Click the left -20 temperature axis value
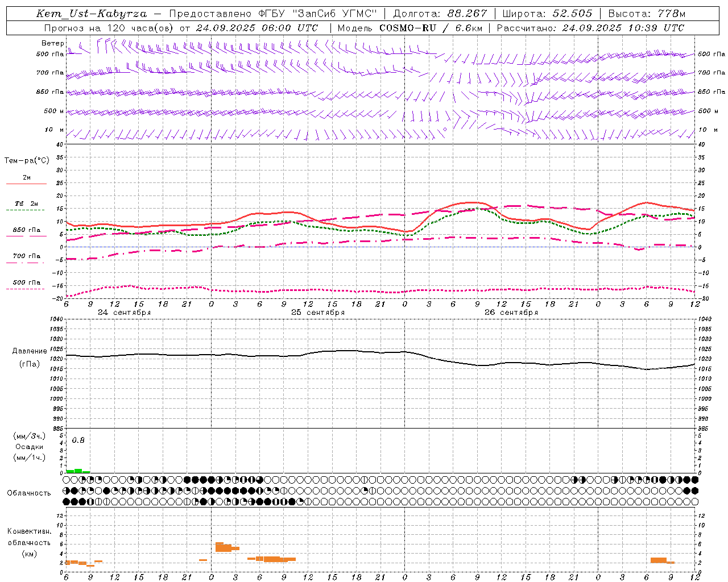 (58, 298)
